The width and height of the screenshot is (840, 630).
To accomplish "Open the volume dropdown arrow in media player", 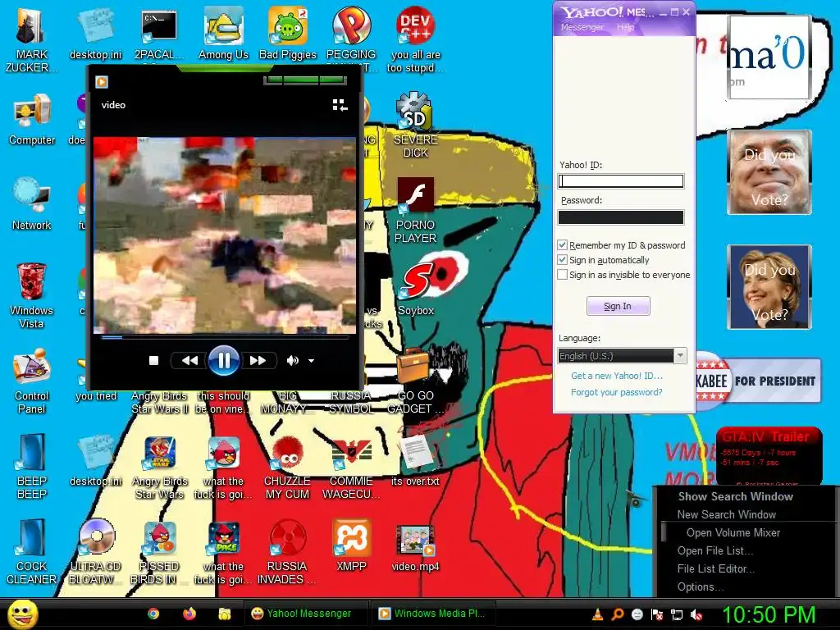I will 311,361.
